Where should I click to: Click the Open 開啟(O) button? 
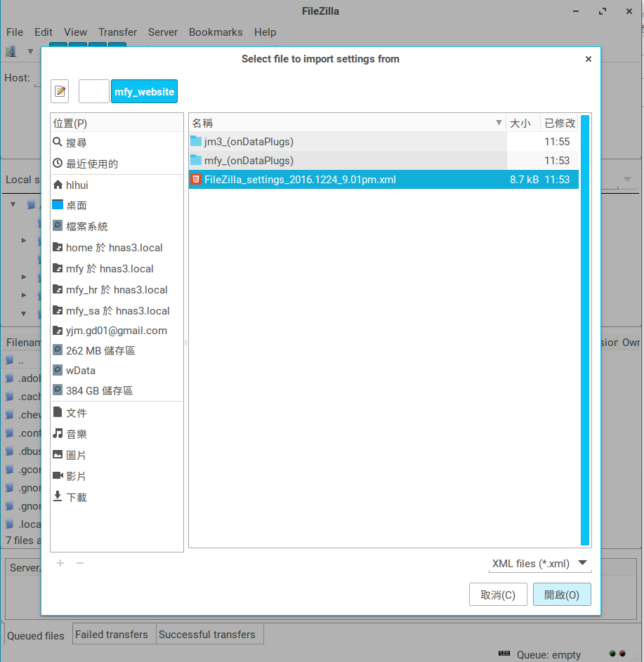(561, 595)
